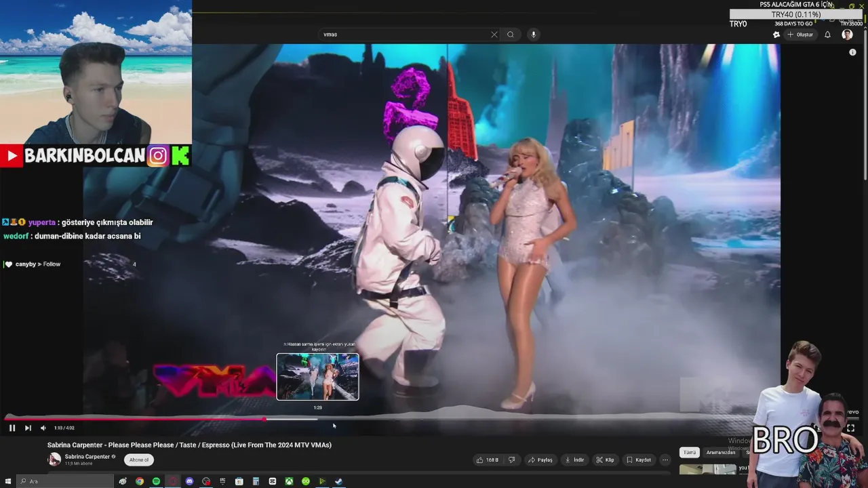Open Calculator from taskbar

point(256,481)
